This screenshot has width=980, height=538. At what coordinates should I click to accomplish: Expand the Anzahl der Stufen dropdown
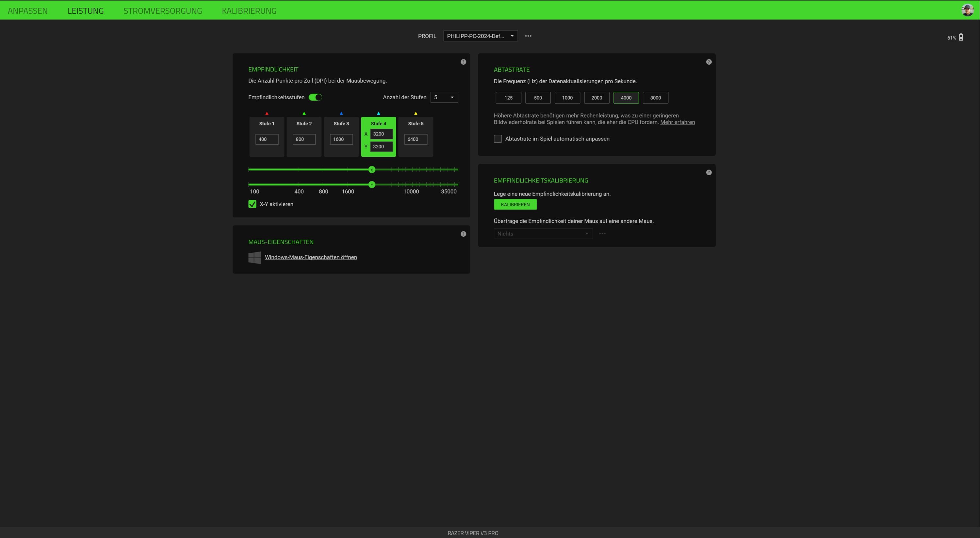point(444,97)
